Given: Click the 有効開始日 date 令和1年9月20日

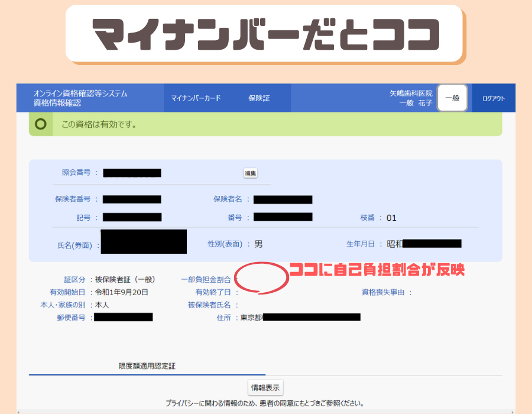Looking at the screenshot, I should 121,292.
